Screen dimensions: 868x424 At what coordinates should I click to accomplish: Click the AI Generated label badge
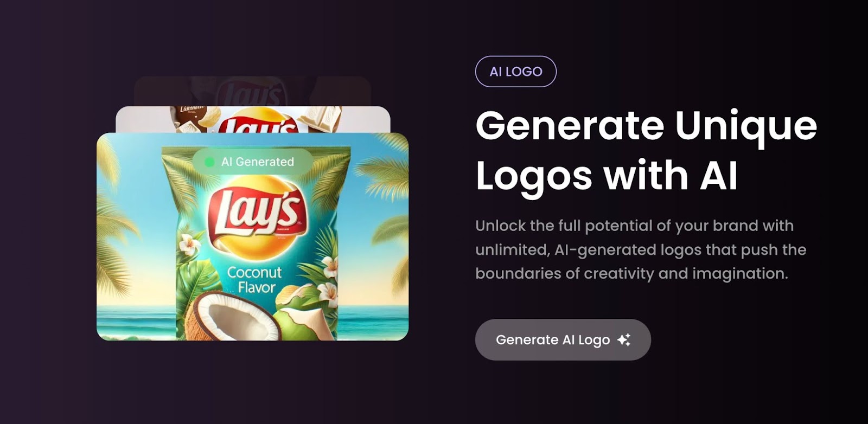(x=253, y=162)
